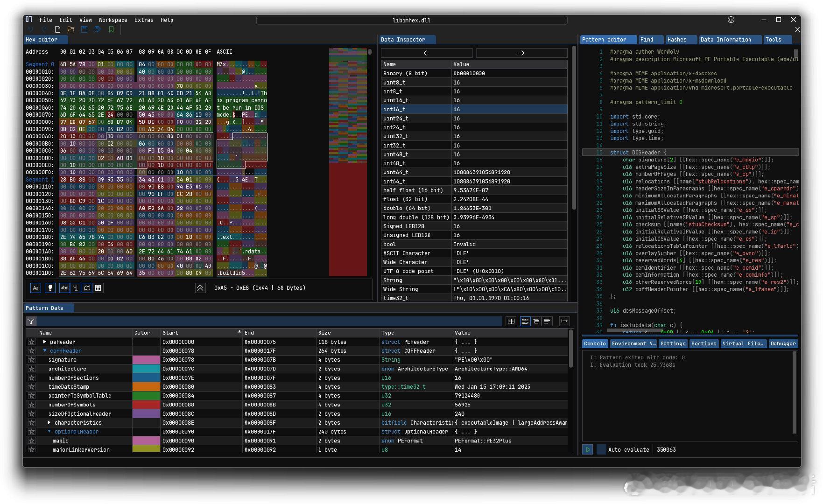Switch to the Debugger tab
This screenshot has width=823, height=504.
tap(783, 343)
